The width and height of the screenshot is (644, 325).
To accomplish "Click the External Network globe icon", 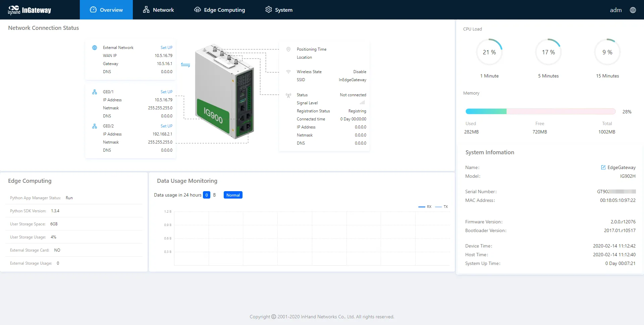I will [95, 48].
